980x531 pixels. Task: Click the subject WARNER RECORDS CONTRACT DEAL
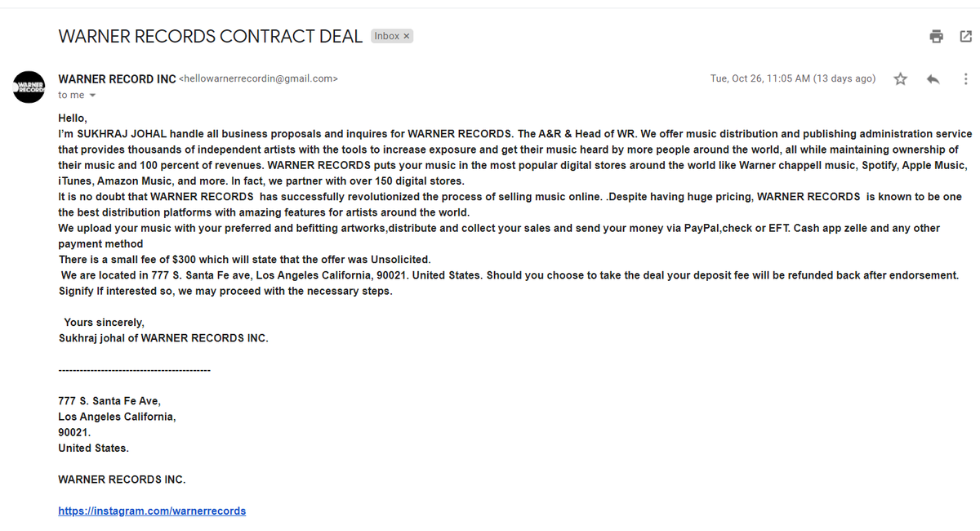[210, 36]
